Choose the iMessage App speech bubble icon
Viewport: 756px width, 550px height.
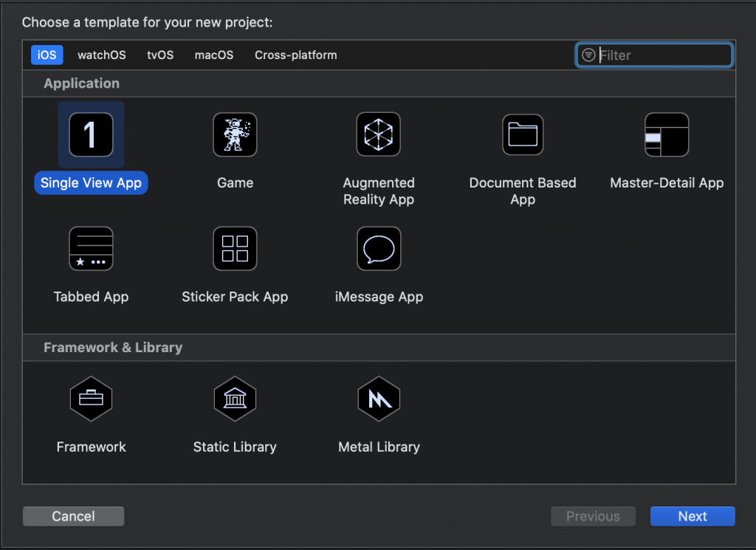pyautogui.click(x=379, y=249)
